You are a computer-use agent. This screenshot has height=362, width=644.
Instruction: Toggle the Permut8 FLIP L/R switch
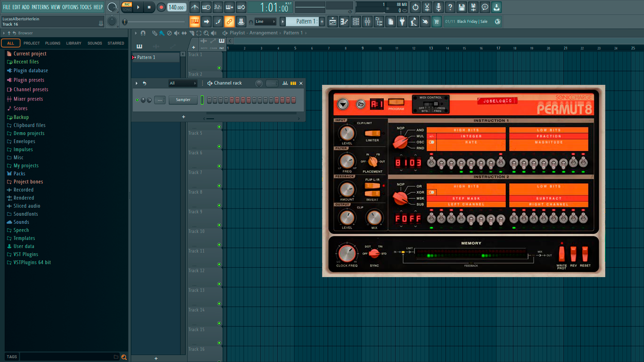click(372, 186)
